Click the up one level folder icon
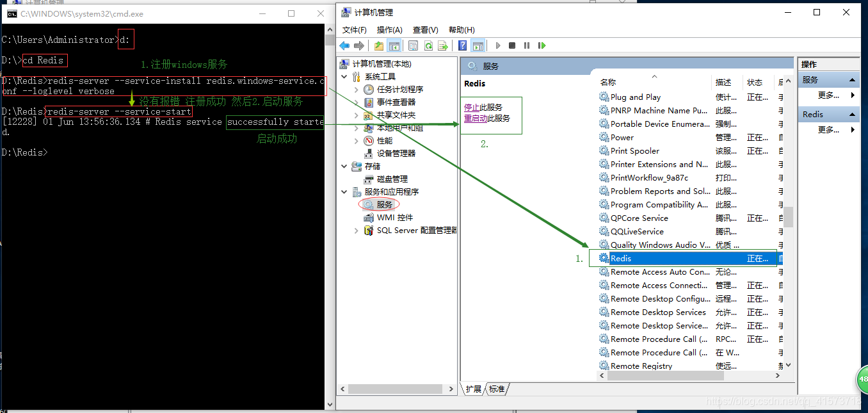Screen dimensions: 868x413 (x=379, y=45)
